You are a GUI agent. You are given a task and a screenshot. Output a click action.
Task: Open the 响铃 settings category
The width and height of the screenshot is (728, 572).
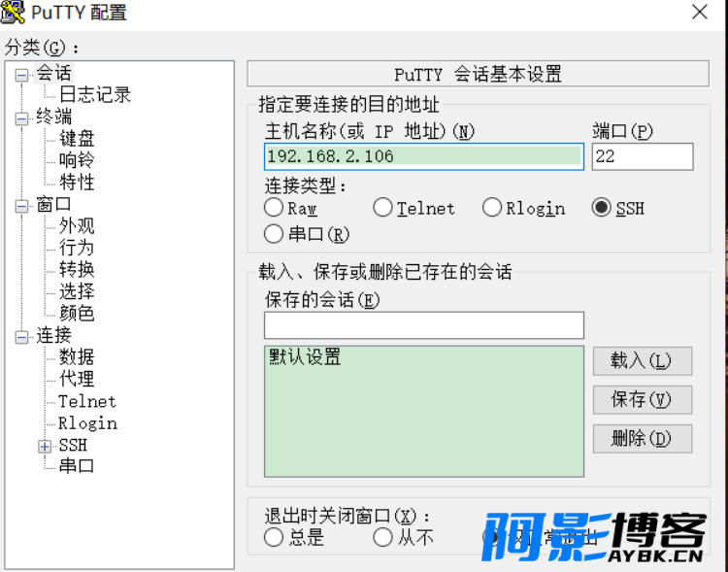pyautogui.click(x=77, y=160)
